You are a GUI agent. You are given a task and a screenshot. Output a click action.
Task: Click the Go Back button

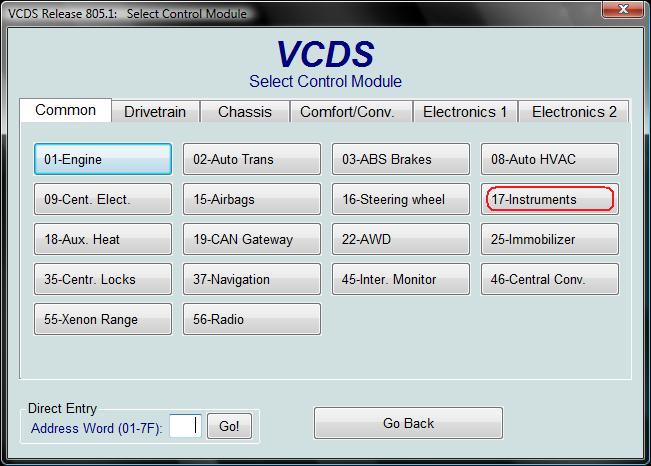(x=408, y=423)
